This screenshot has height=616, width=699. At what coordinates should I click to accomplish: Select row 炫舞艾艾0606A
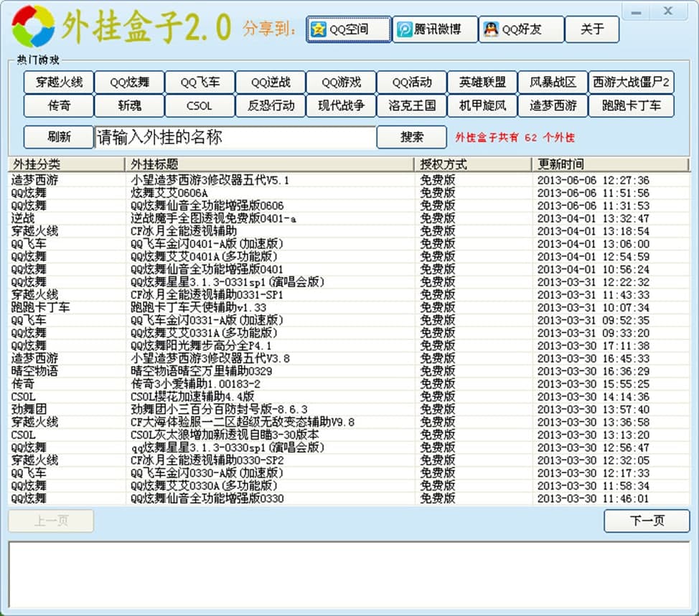[x=349, y=193]
